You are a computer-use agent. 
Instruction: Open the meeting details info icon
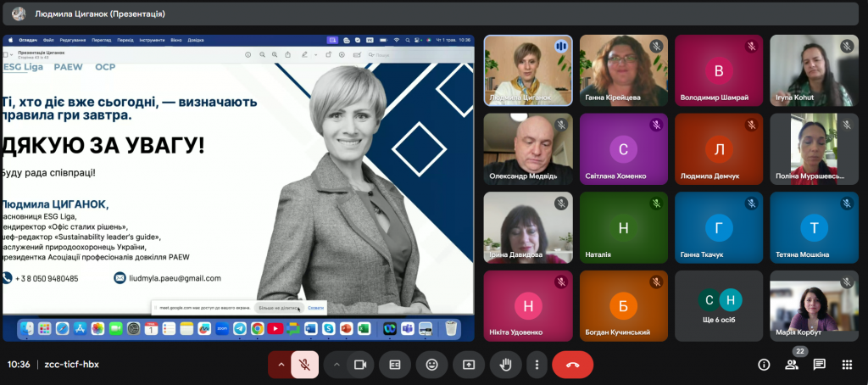tap(764, 365)
